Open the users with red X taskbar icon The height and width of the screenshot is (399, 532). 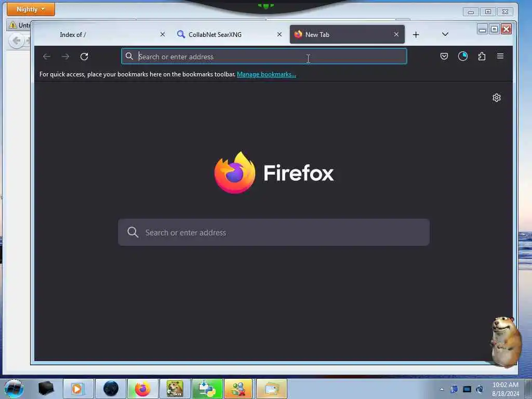click(x=239, y=389)
